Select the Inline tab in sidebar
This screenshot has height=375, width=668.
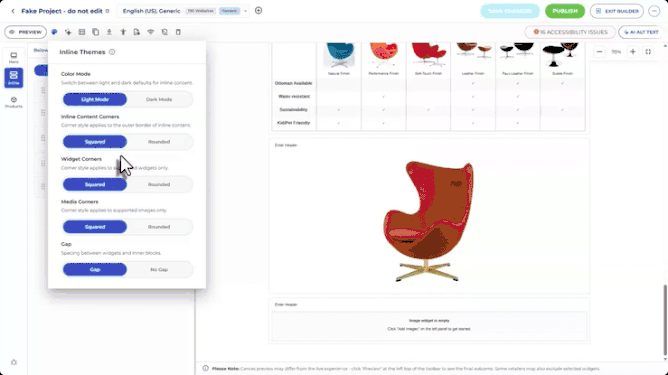(14, 78)
